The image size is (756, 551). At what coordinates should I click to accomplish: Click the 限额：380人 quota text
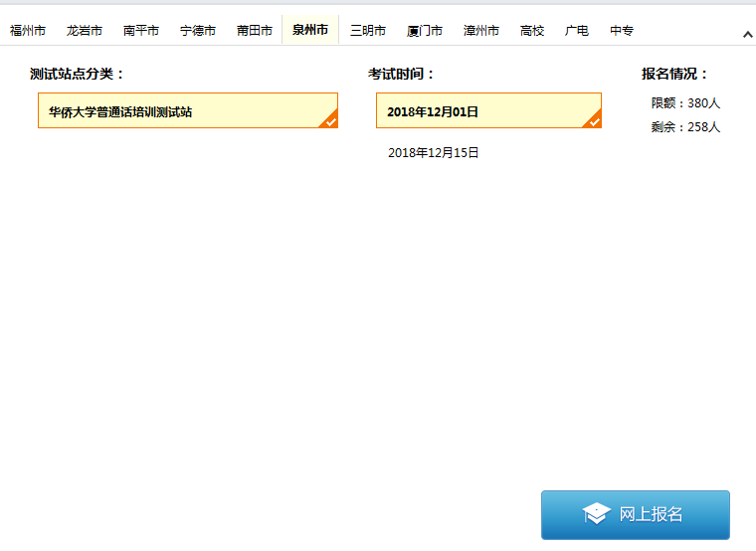pyautogui.click(x=685, y=103)
